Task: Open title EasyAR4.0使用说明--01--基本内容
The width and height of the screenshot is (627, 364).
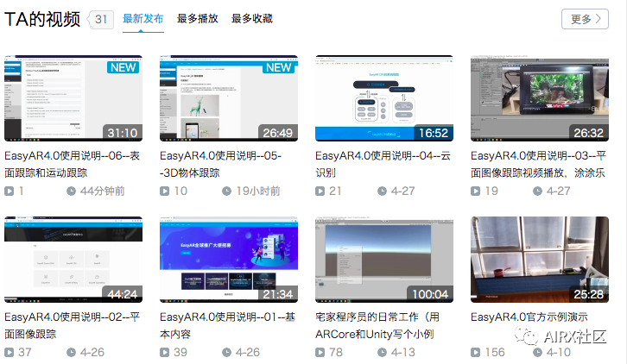Action: point(227,326)
